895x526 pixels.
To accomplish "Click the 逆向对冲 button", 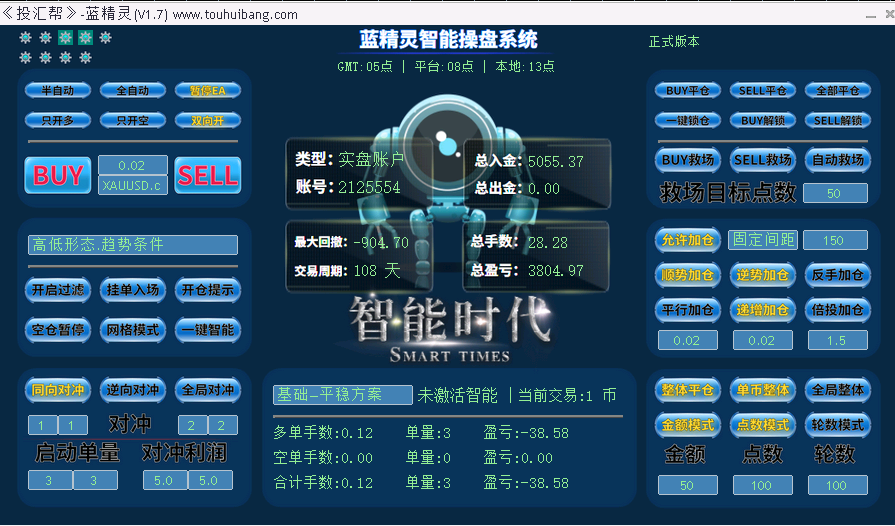I will (132, 390).
